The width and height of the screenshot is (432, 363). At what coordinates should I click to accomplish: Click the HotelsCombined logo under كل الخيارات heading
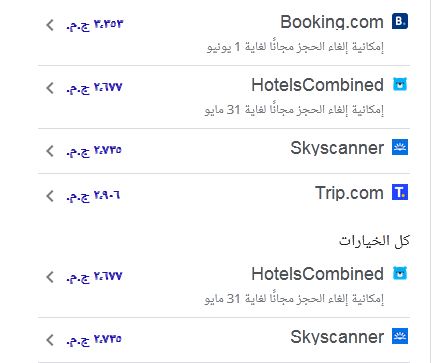(x=400, y=273)
